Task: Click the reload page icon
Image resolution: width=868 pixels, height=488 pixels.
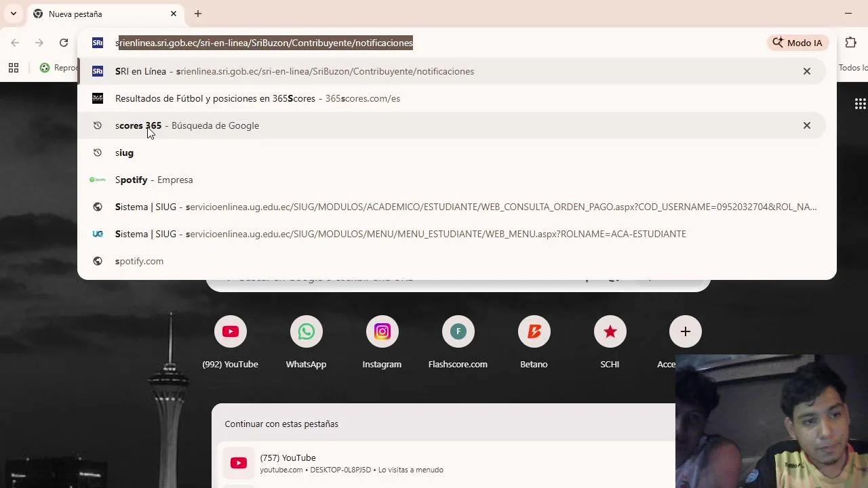Action: click(64, 43)
